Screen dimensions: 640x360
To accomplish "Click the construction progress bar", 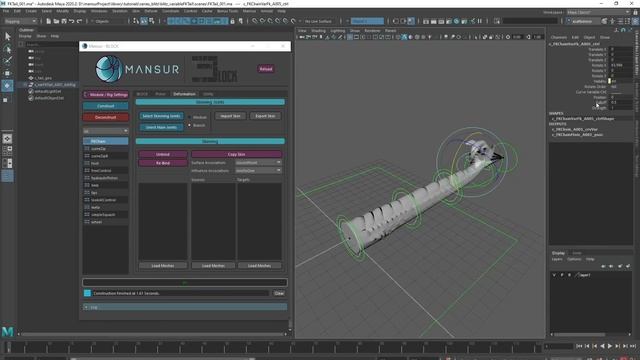I will [185, 282].
